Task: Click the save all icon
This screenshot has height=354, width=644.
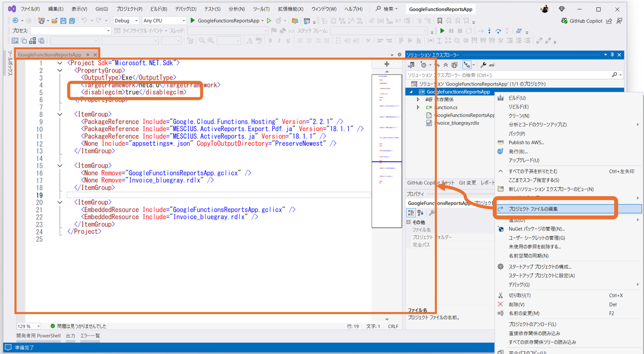Action: click(72, 21)
